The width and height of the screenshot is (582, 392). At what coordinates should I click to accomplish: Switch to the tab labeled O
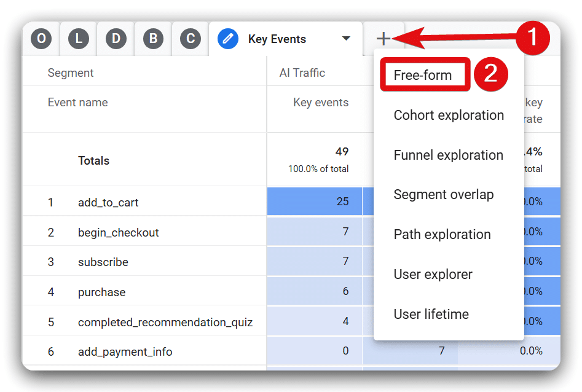[41, 39]
